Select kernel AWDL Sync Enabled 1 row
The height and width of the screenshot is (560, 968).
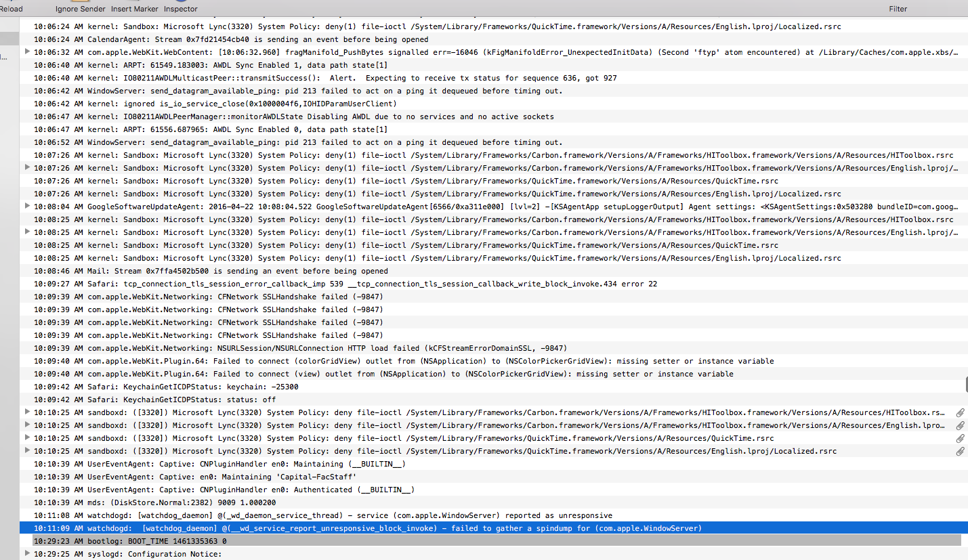coord(494,65)
